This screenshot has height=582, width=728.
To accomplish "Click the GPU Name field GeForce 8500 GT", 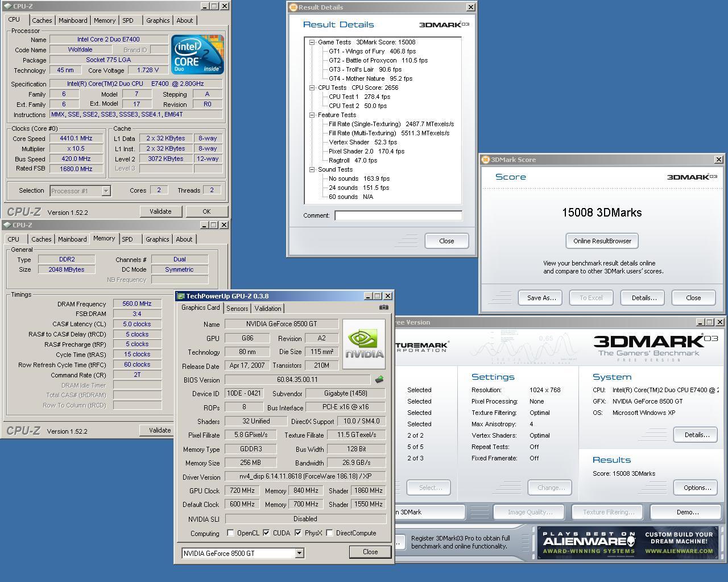I will pyautogui.click(x=282, y=324).
